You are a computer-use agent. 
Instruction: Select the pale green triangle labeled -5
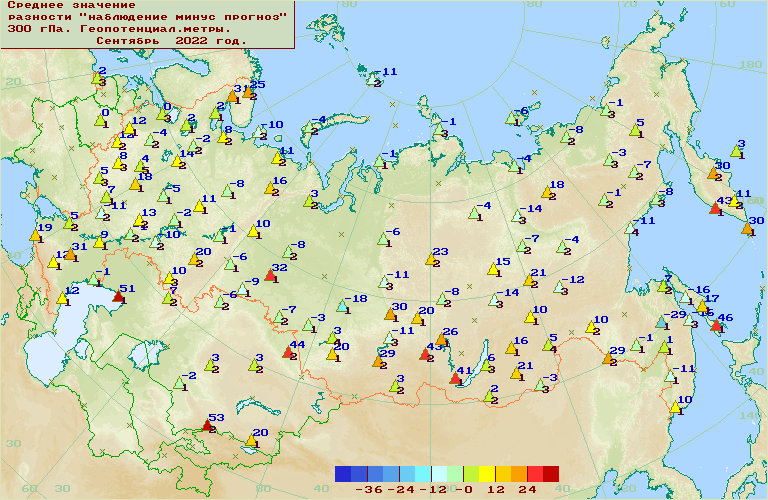coord(163,196)
